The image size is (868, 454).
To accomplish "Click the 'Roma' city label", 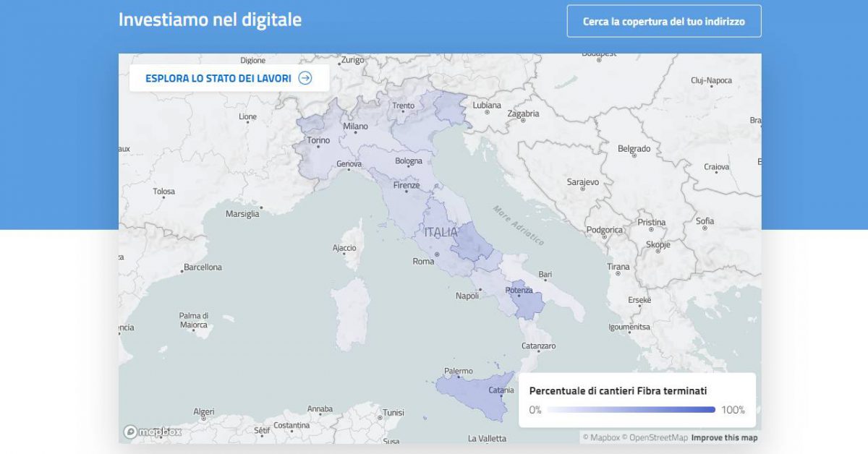I will click(x=423, y=261).
